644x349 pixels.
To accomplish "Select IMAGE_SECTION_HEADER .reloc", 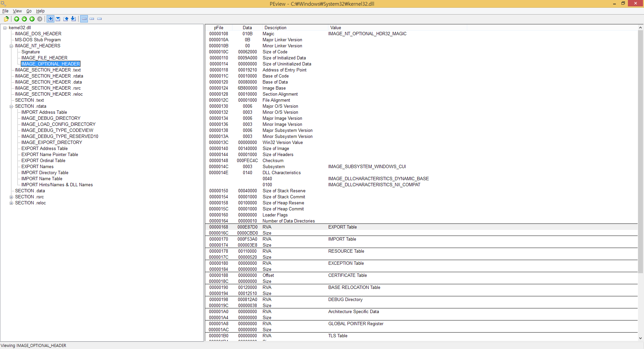I will [x=49, y=94].
